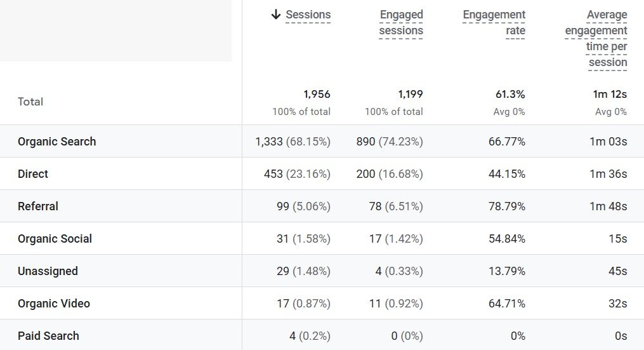Click Organic Search's 66.77% engagement rate cell

[506, 142]
